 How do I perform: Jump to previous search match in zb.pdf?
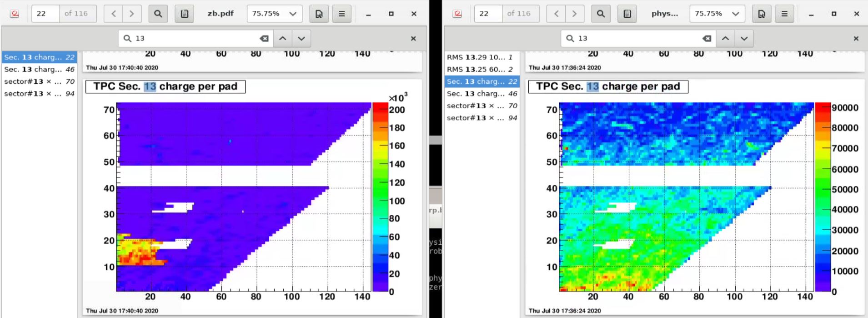click(282, 39)
